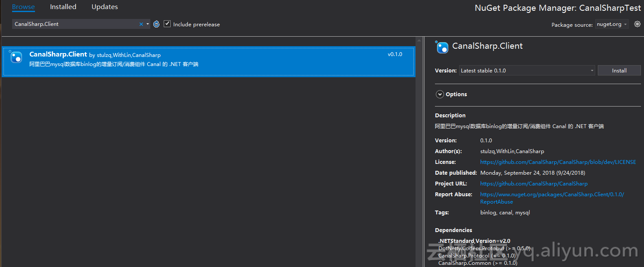Click the v0.1.0 version label in results

click(x=395, y=54)
